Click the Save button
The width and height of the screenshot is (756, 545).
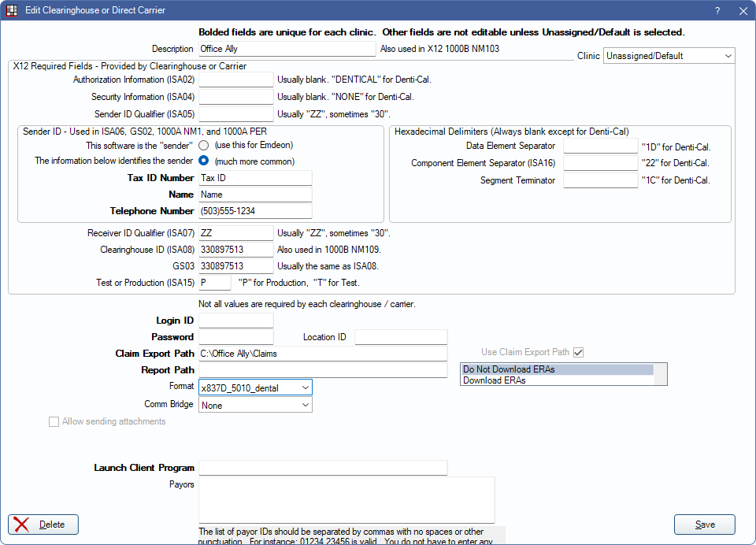[x=704, y=525]
